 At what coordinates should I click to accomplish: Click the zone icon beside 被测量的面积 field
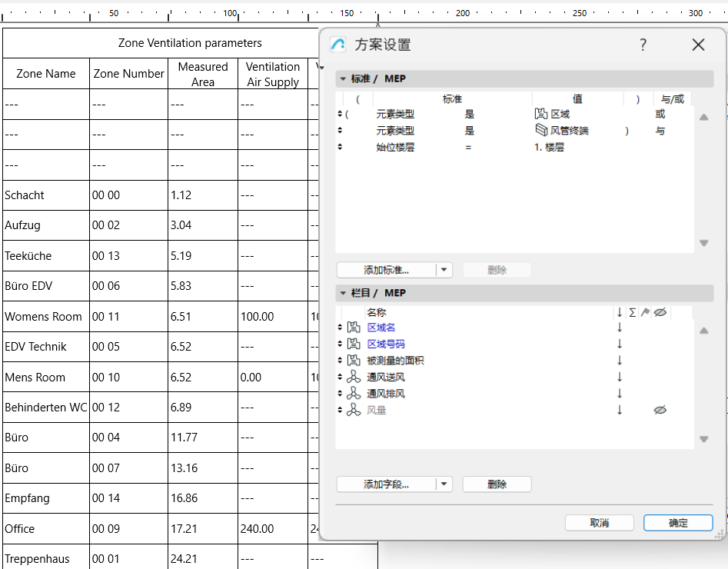coord(354,361)
